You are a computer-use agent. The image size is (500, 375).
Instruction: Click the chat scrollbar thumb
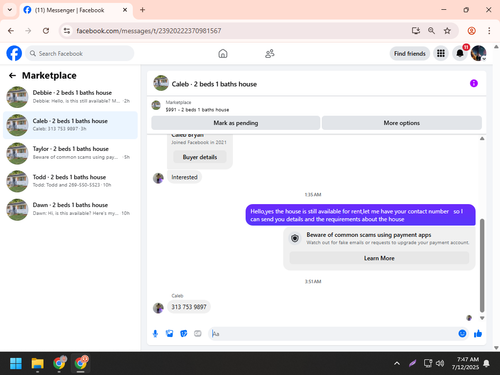point(482,266)
